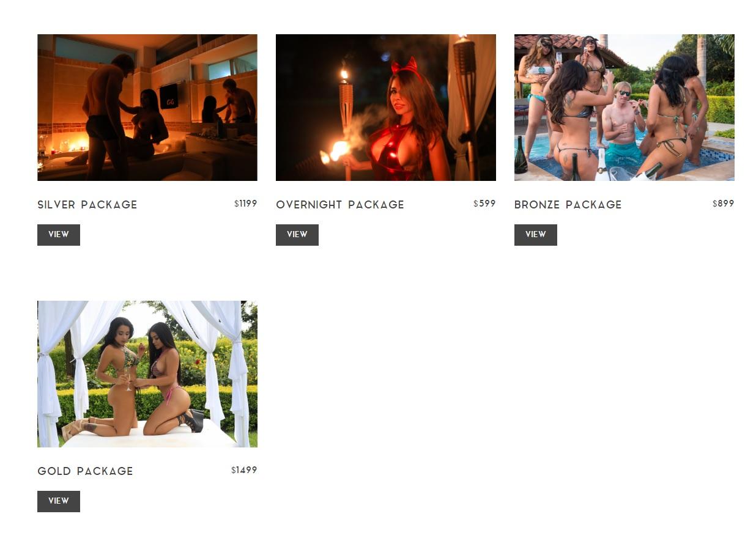
Task: Click the $1499 price text
Action: [x=244, y=470]
